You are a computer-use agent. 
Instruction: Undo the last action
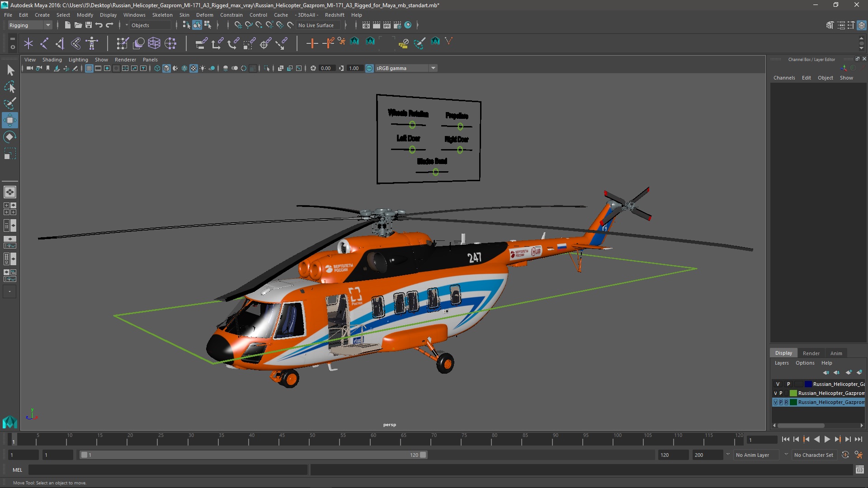point(99,25)
